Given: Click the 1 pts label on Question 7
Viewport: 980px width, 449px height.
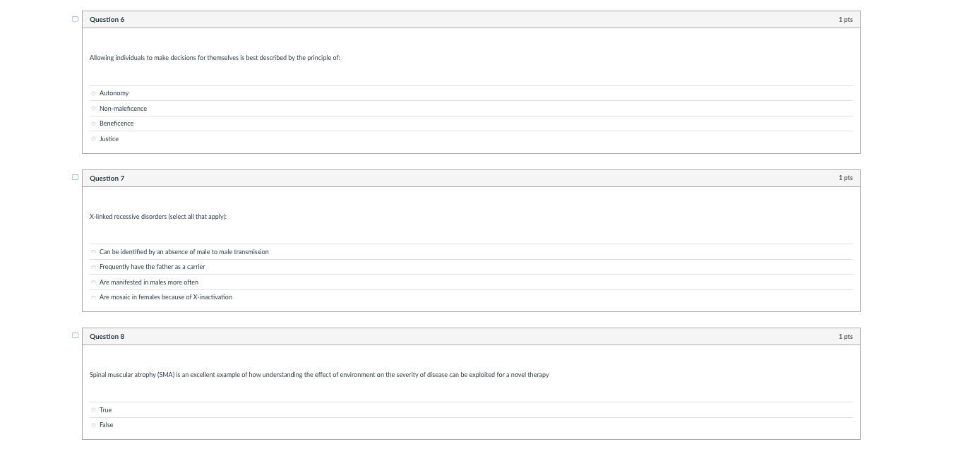Looking at the screenshot, I should coord(845,178).
